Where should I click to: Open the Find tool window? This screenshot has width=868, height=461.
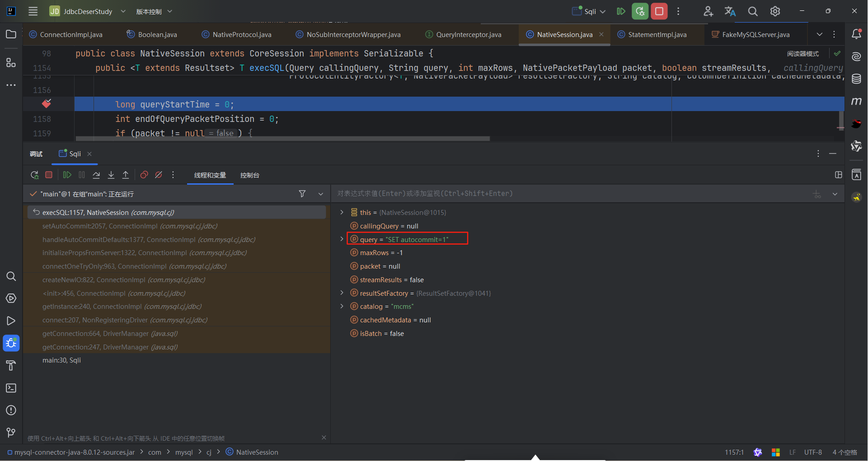(x=11, y=276)
